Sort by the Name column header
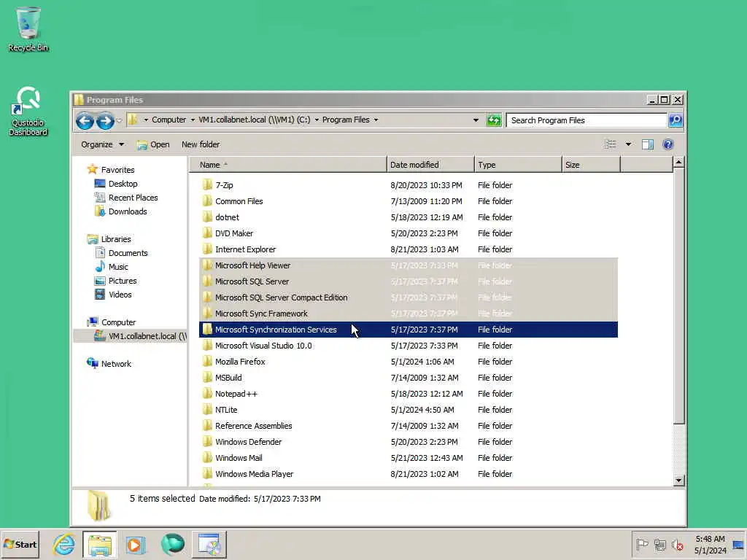Image resolution: width=747 pixels, height=560 pixels. point(287,165)
